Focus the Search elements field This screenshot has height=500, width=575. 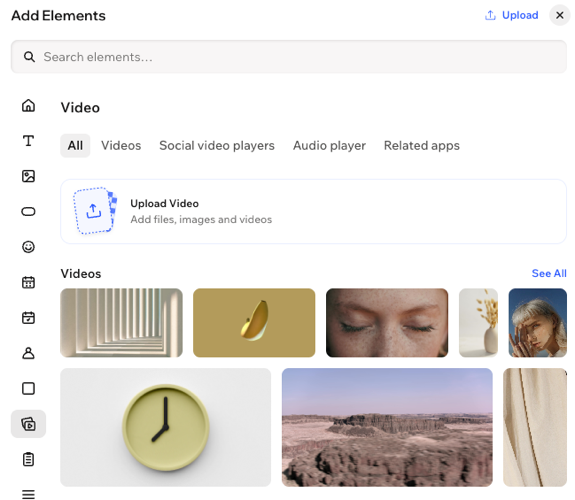click(x=289, y=57)
